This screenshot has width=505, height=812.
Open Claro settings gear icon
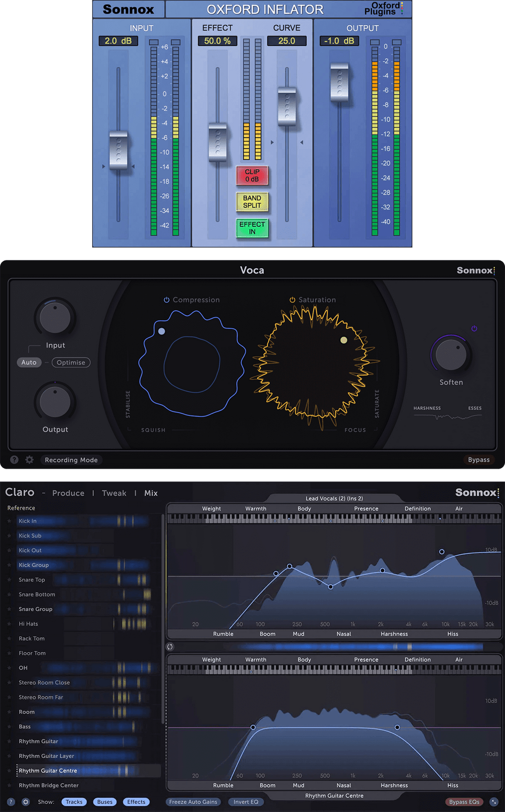[x=26, y=802]
